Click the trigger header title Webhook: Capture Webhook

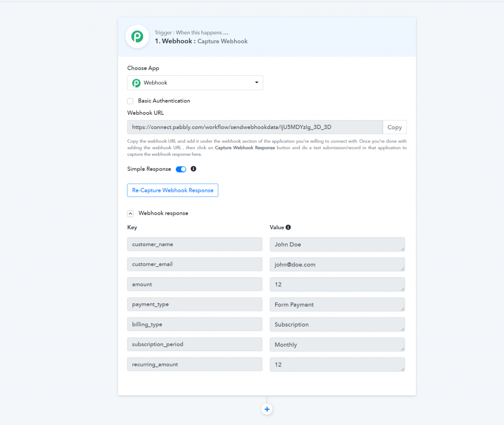201,41
